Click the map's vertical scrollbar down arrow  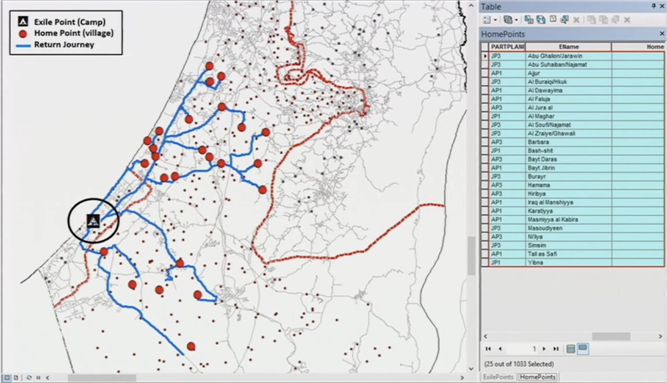point(471,369)
